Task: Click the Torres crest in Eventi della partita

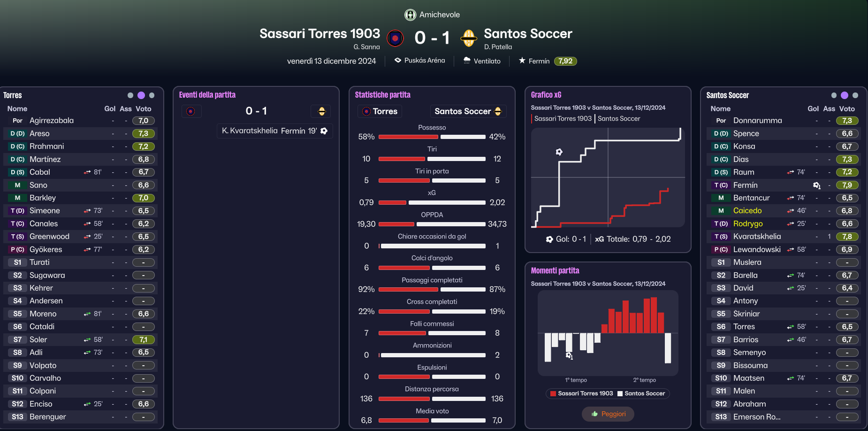Action: pos(191,111)
